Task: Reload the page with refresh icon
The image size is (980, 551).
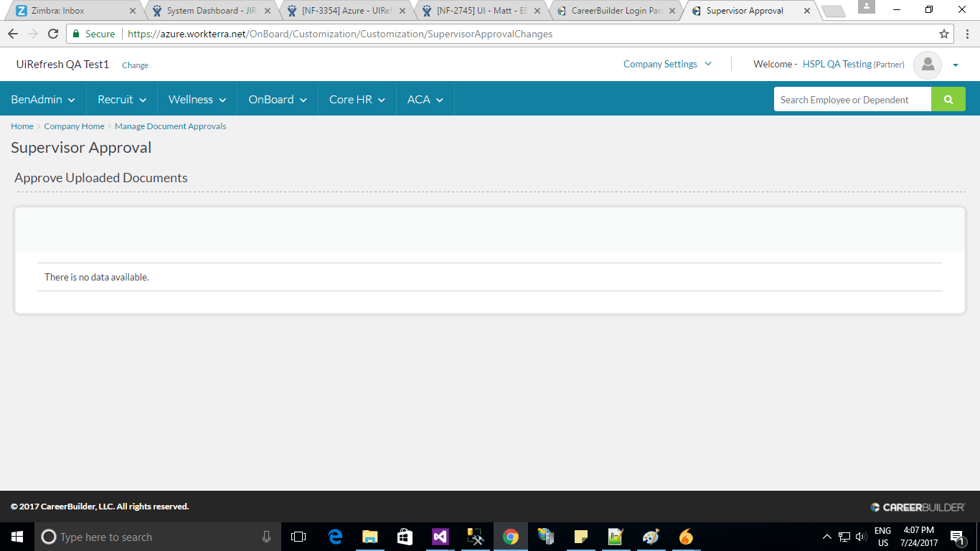Action: point(53,34)
